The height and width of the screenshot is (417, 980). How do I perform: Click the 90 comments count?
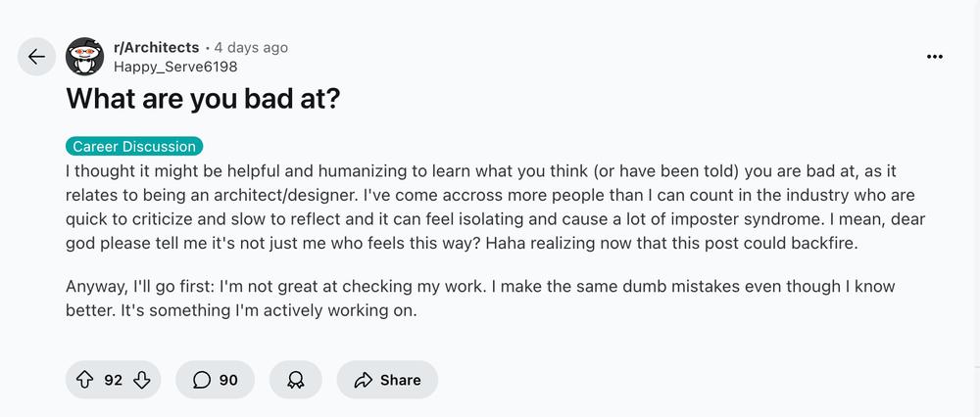click(x=228, y=380)
